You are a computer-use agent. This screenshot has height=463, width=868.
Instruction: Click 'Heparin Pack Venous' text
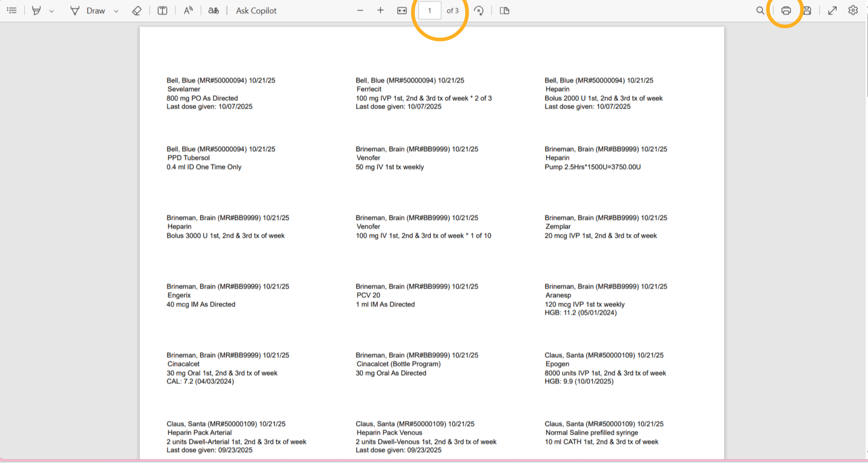coord(389,432)
